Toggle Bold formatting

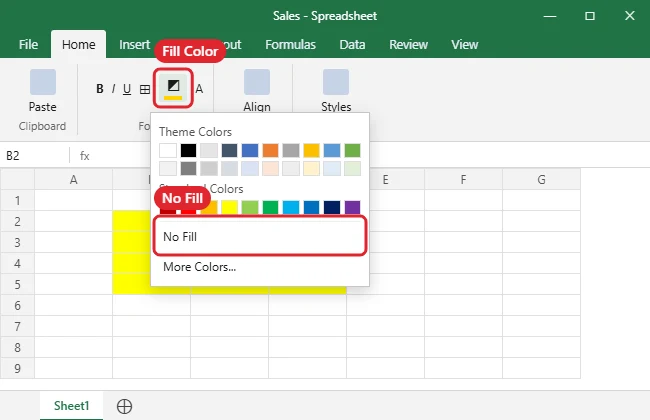point(99,89)
